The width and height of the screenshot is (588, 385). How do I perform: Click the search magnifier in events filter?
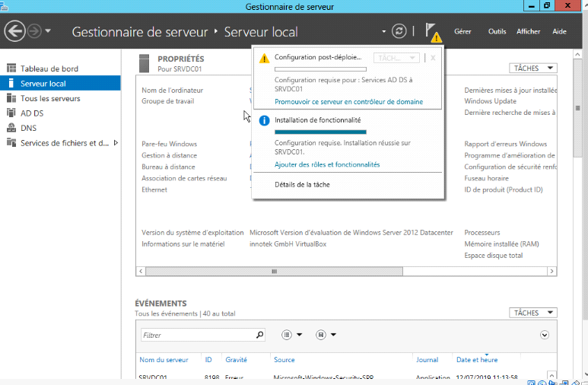tap(259, 335)
